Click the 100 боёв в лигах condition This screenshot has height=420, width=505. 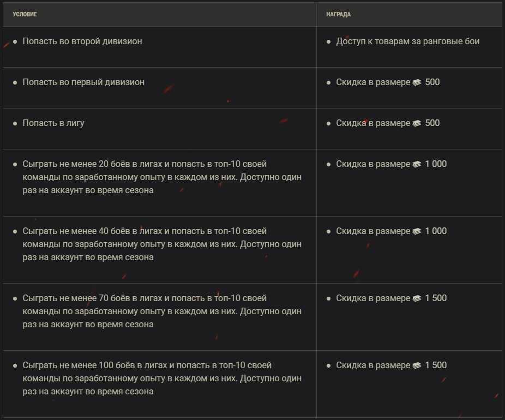pyautogui.click(x=162, y=379)
